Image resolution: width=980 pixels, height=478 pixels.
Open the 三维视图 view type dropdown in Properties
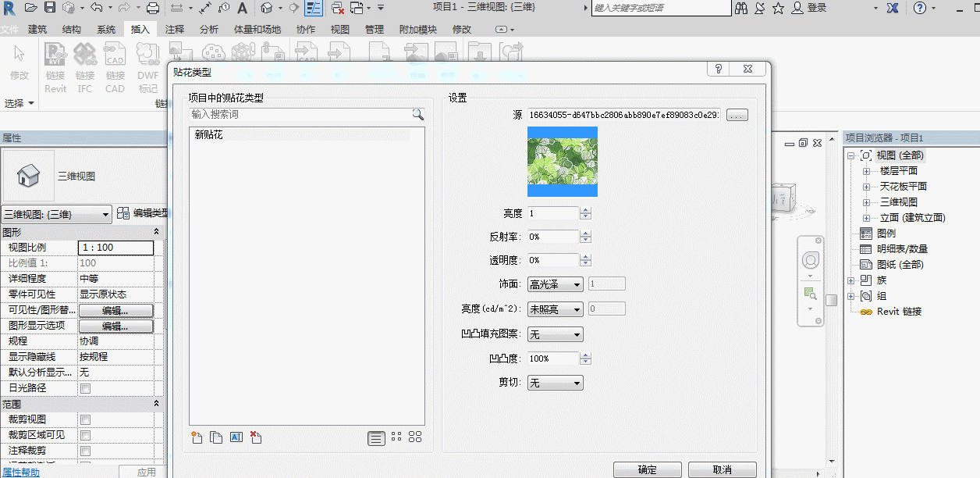(x=57, y=214)
